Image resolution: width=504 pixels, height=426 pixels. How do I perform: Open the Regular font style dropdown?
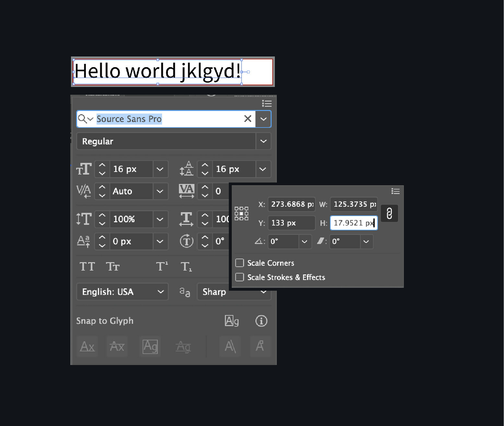(x=263, y=141)
